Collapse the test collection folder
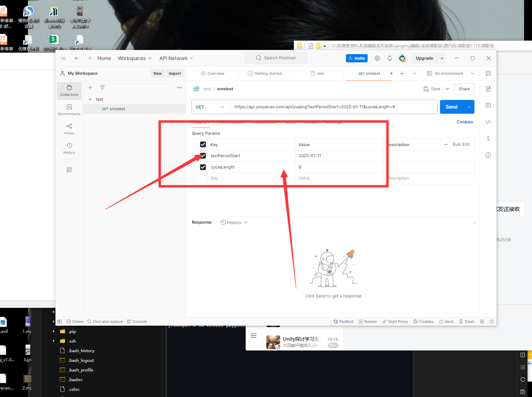 click(x=90, y=99)
